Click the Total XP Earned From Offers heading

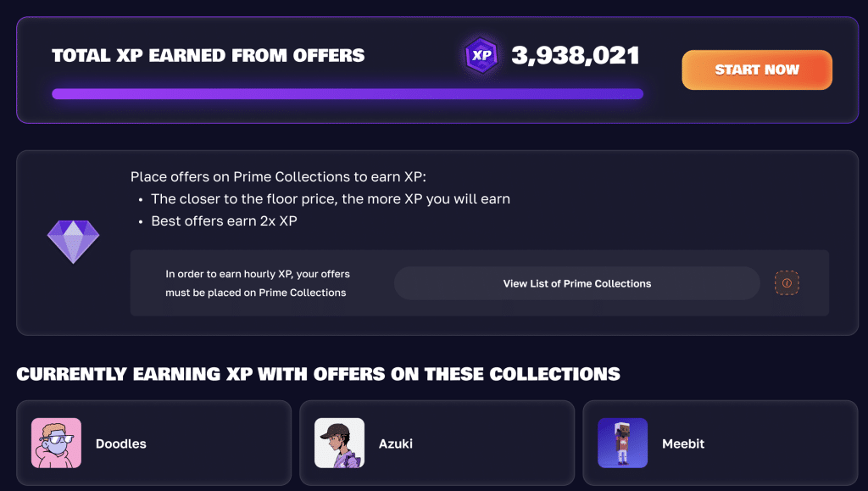click(x=208, y=56)
